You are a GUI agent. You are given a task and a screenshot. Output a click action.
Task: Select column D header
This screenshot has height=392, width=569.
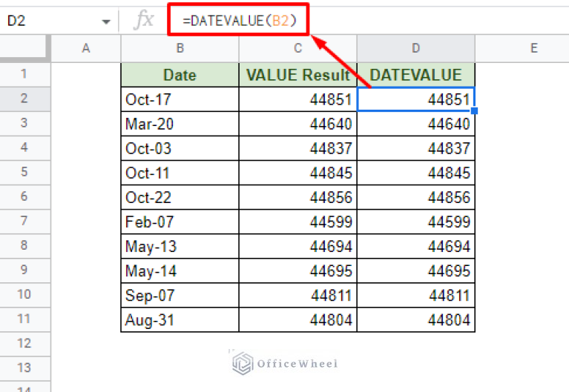415,48
